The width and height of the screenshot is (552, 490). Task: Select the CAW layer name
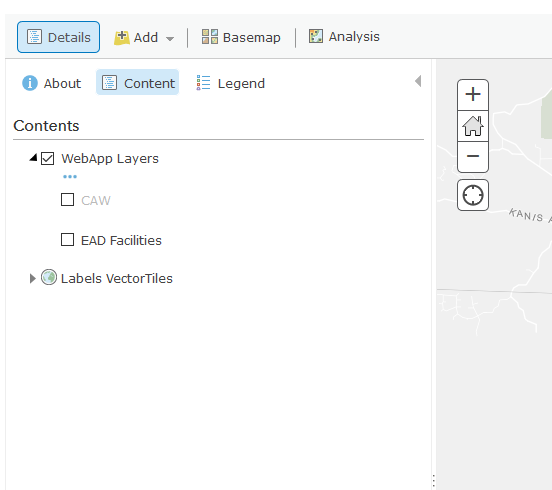click(x=96, y=200)
